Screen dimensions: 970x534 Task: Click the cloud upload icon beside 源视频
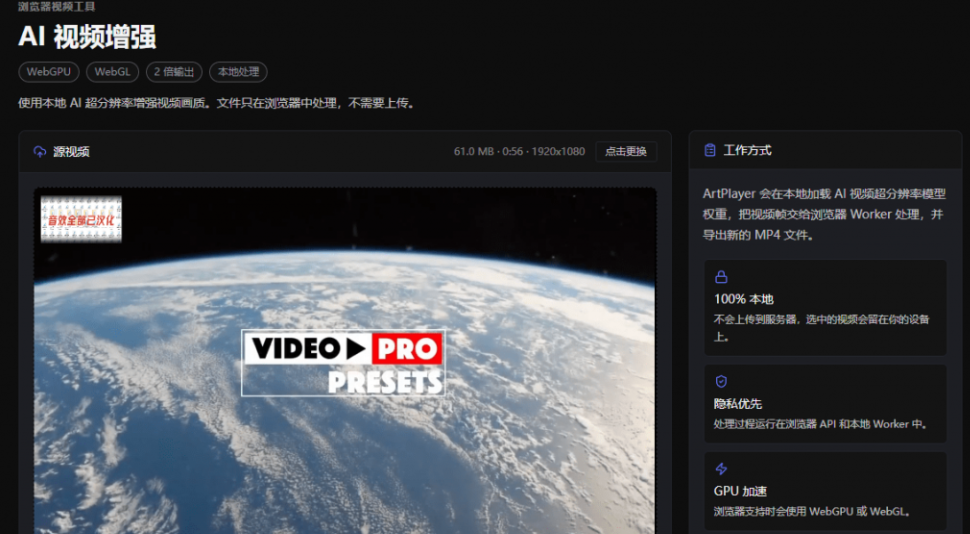[40, 152]
